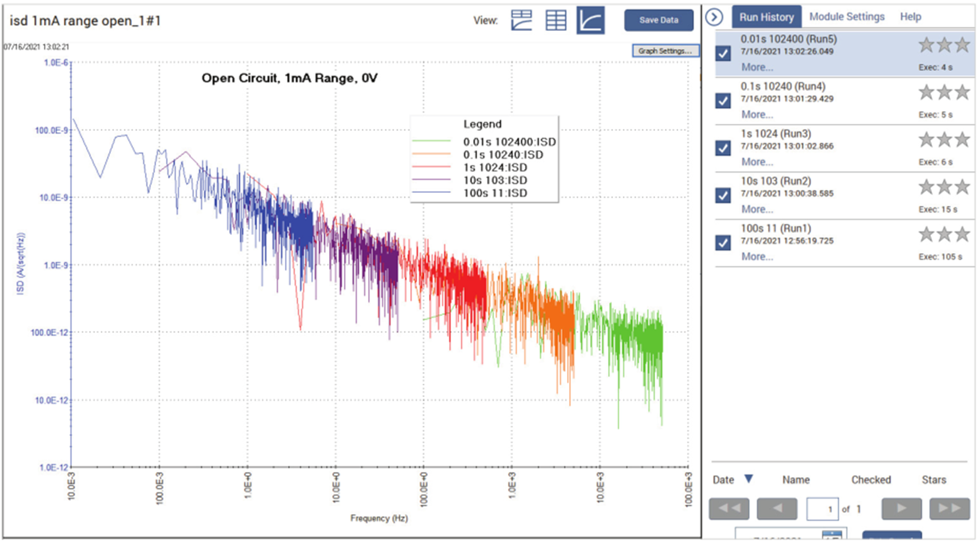The height and width of the screenshot is (545, 980).
Task: Switch to combined graph and sheet view
Action: pyautogui.click(x=521, y=20)
